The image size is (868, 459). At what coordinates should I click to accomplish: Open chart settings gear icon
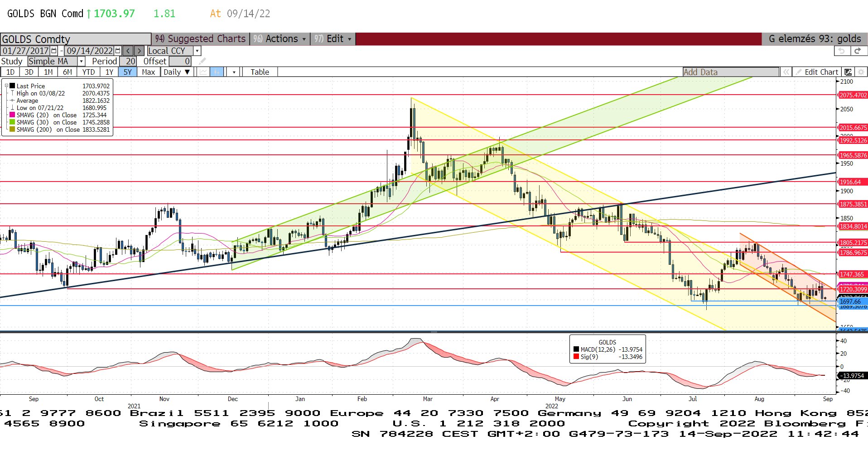click(861, 72)
